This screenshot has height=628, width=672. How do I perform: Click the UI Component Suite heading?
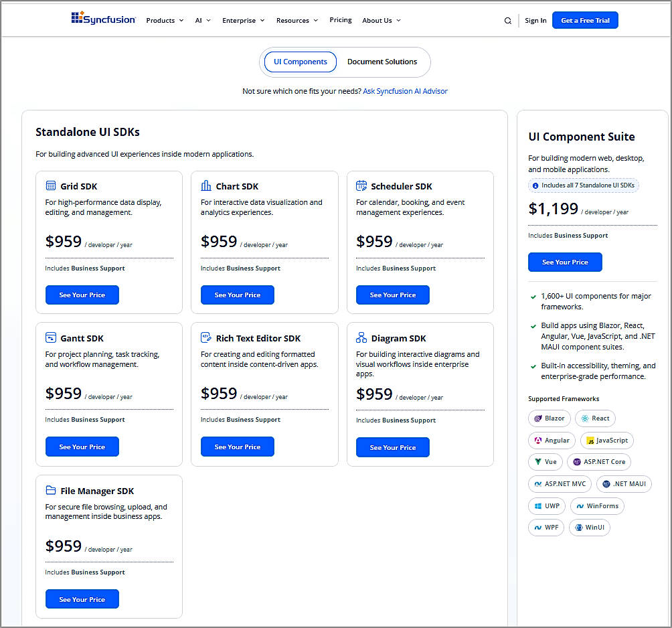[x=582, y=137]
